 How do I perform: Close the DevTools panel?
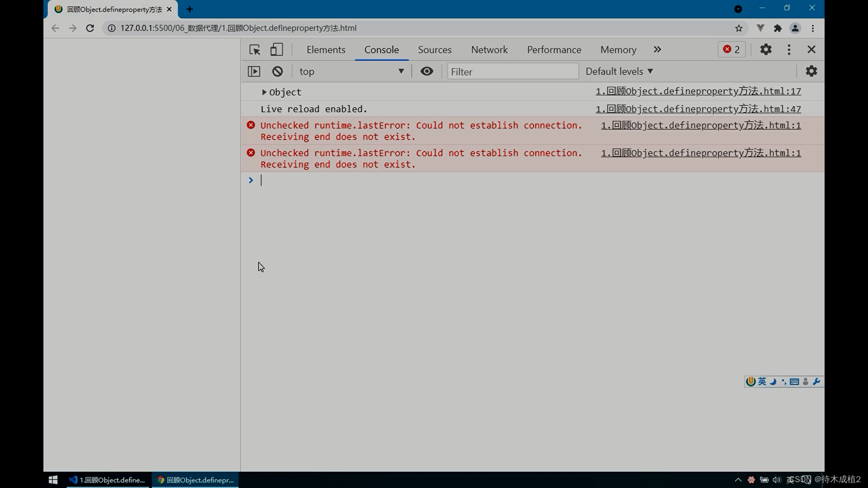pos(811,49)
